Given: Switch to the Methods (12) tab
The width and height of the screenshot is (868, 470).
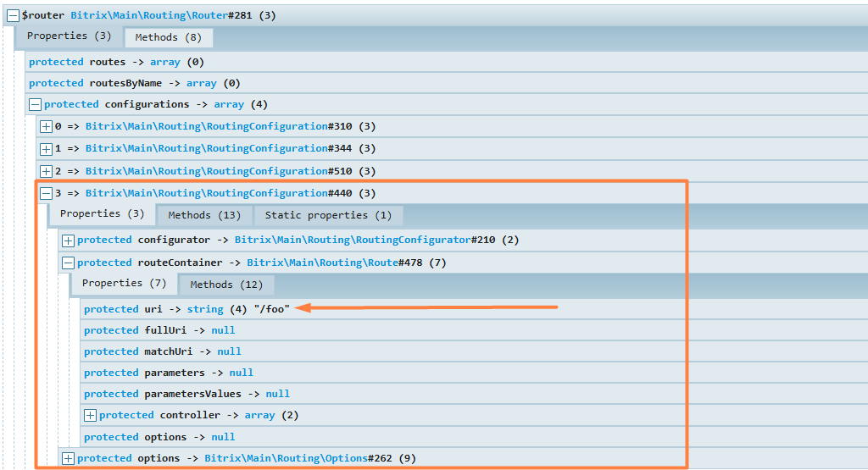Looking at the screenshot, I should [x=226, y=285].
